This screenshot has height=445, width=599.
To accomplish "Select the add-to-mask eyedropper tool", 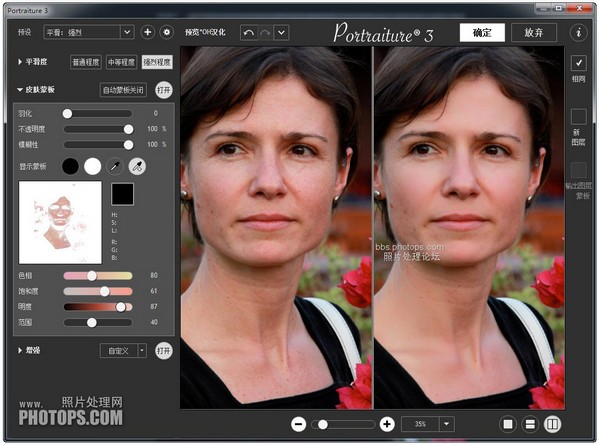I will coord(137,167).
